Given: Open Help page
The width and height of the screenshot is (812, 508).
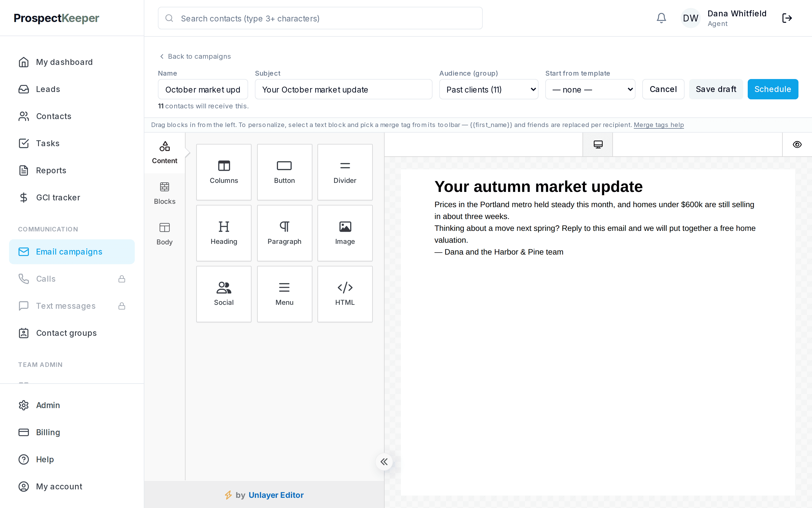Looking at the screenshot, I should [72, 459].
